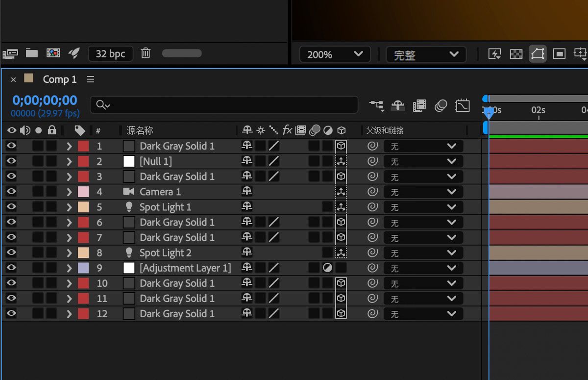The height and width of the screenshot is (380, 588).
Task: Click the 源名称 column header
Action: (140, 130)
